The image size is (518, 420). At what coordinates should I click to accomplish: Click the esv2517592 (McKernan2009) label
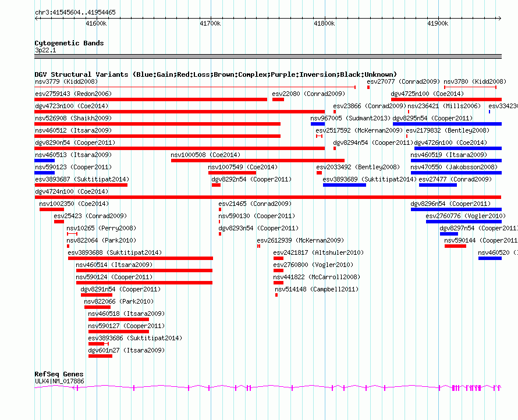coord(359,130)
